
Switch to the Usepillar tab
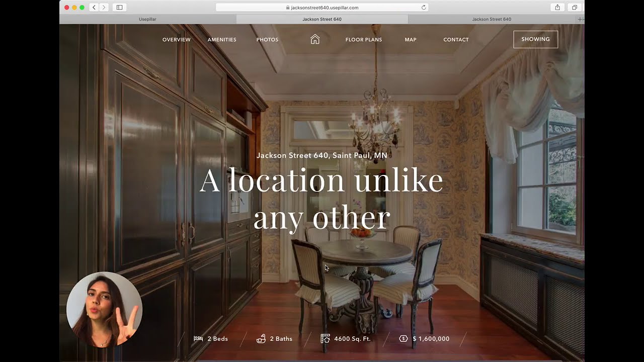tap(147, 19)
